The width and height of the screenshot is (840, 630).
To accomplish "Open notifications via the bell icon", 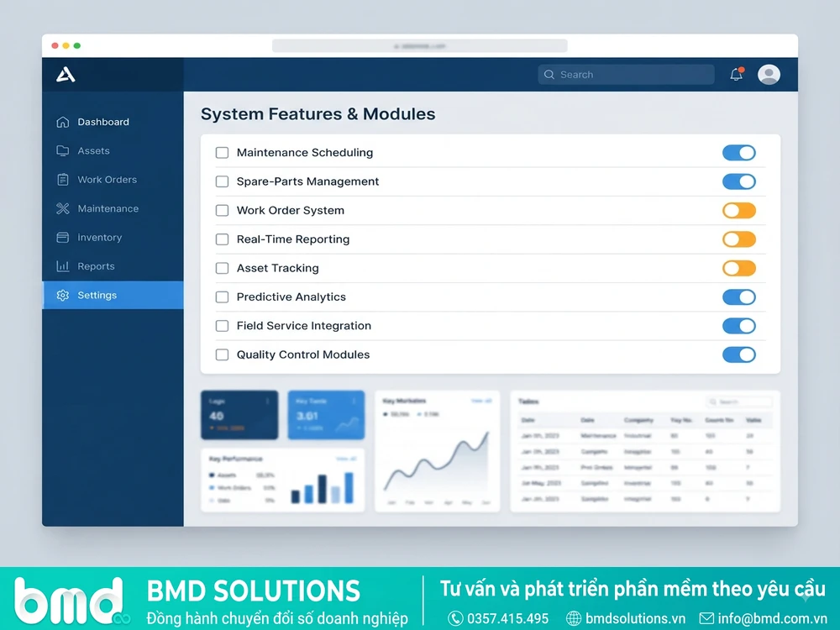I will coord(737,75).
